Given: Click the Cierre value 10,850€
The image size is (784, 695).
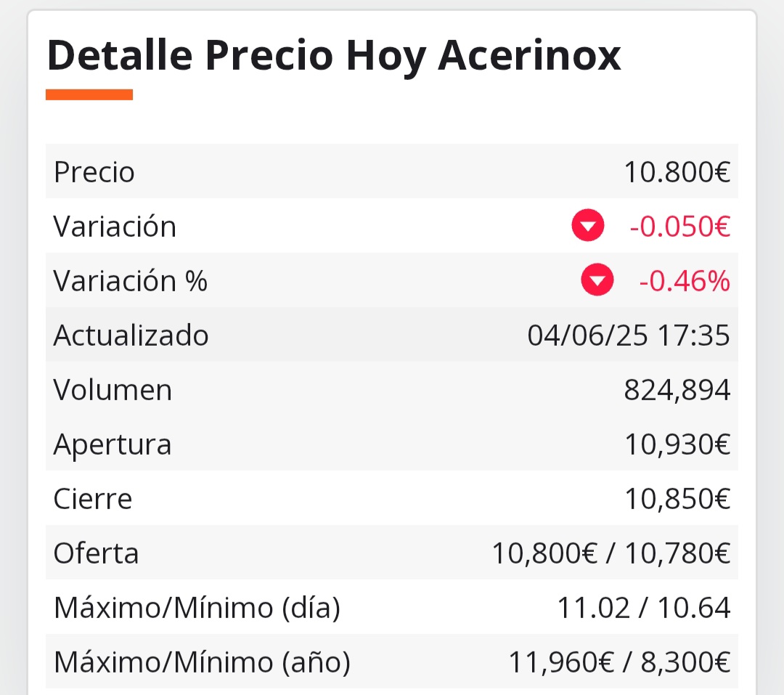Looking at the screenshot, I should (x=677, y=499).
